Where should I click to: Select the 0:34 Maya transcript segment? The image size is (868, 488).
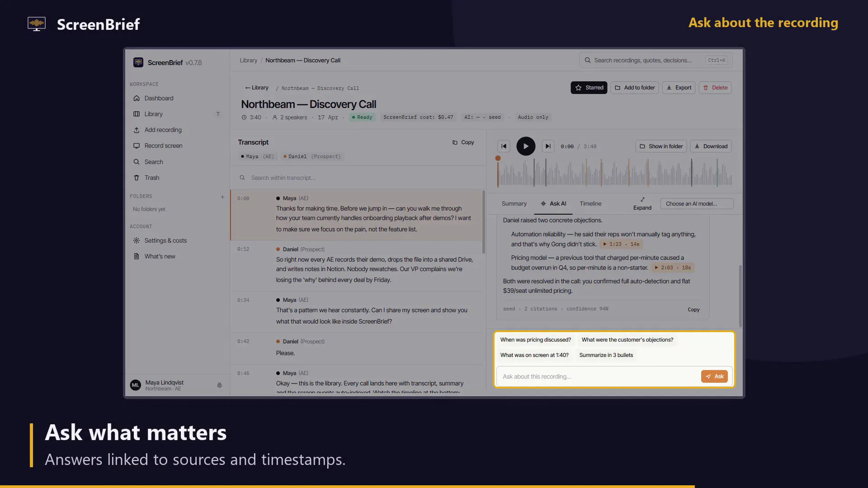click(356, 312)
